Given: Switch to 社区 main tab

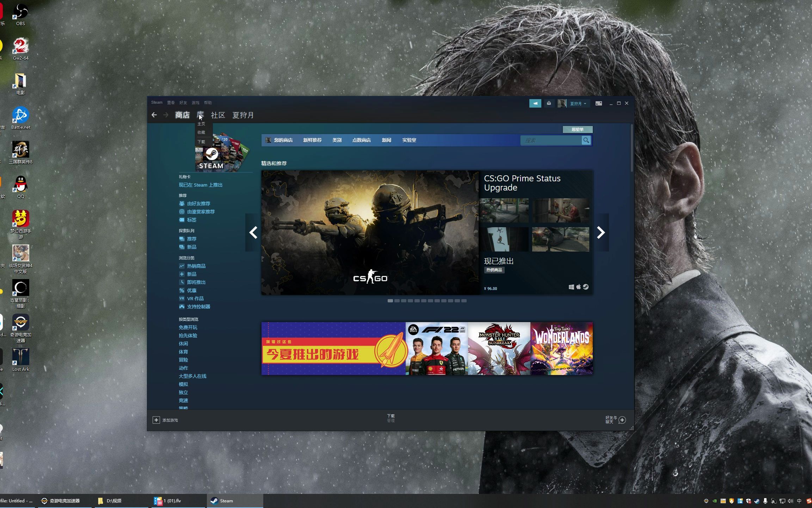Looking at the screenshot, I should [218, 115].
